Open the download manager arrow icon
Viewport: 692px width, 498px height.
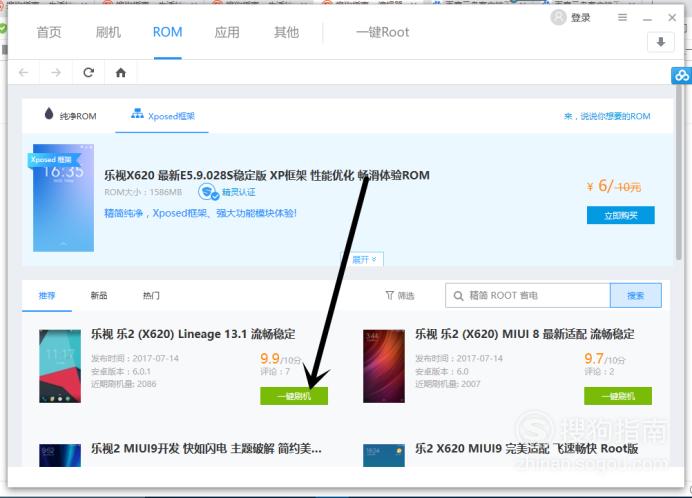coord(661,42)
